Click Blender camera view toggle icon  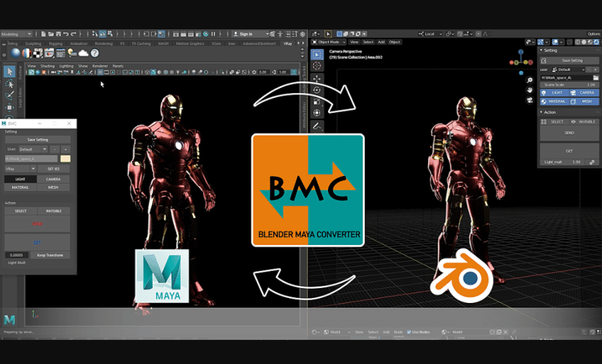(530, 100)
